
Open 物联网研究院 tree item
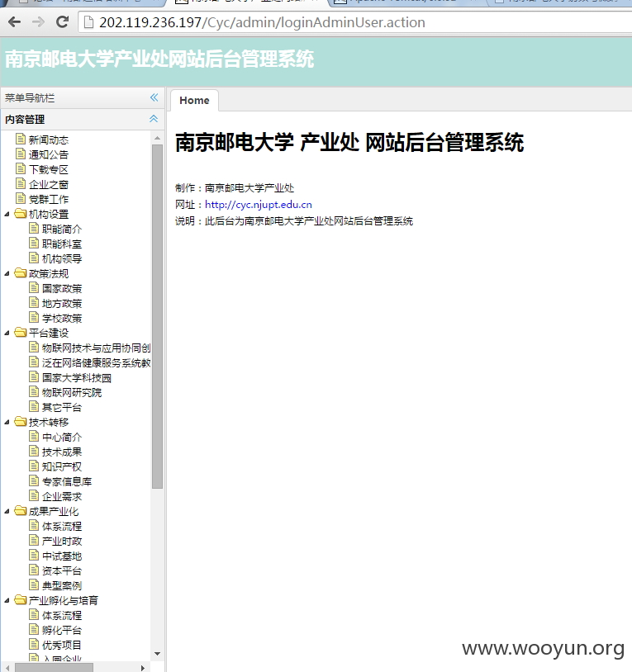[x=72, y=393]
